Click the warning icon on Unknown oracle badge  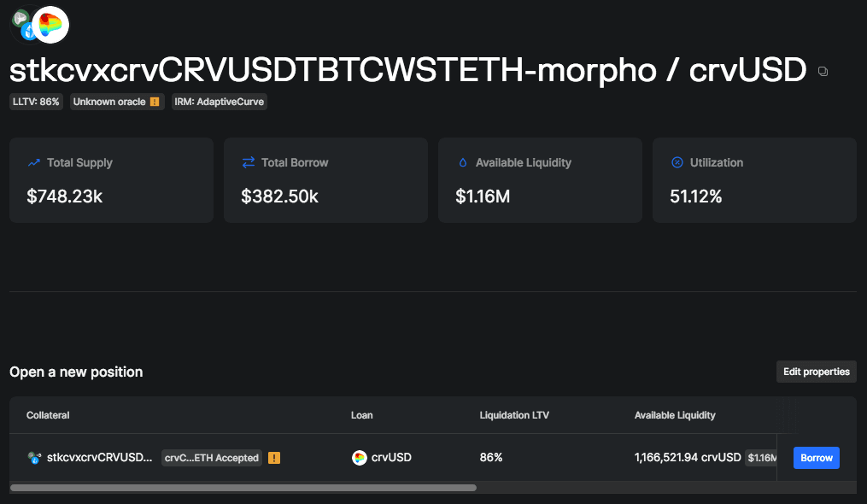[155, 102]
